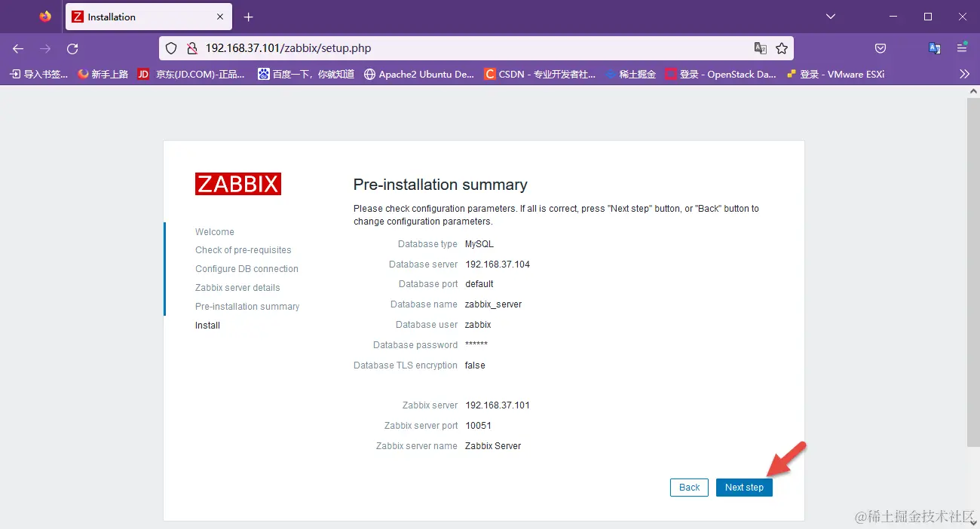980x529 pixels.
Task: Select Check of pre-requisites step
Action: 243,250
